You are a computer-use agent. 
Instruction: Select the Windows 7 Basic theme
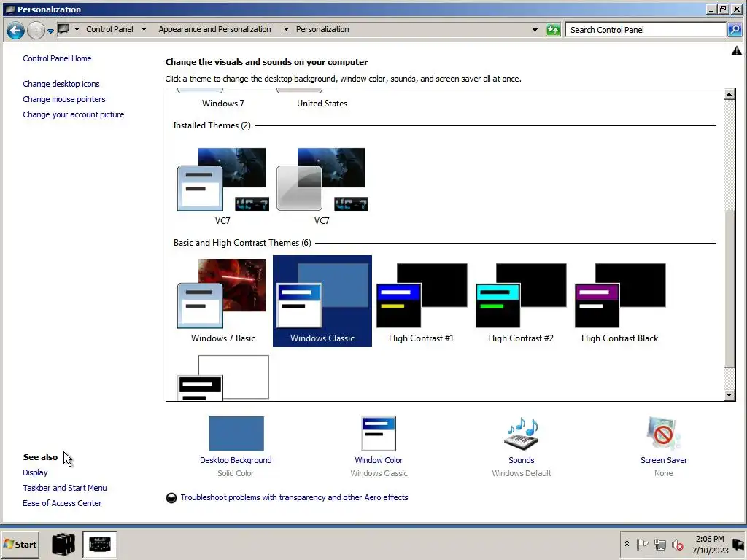point(223,300)
